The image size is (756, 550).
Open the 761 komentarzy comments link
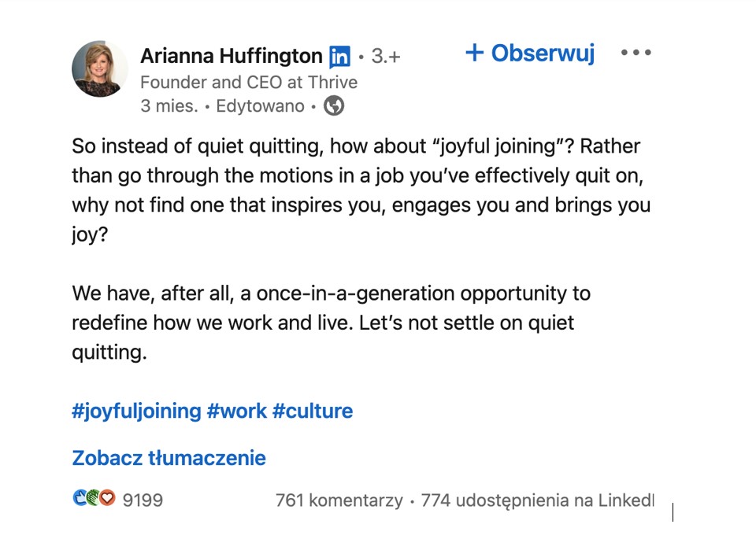click(x=339, y=500)
